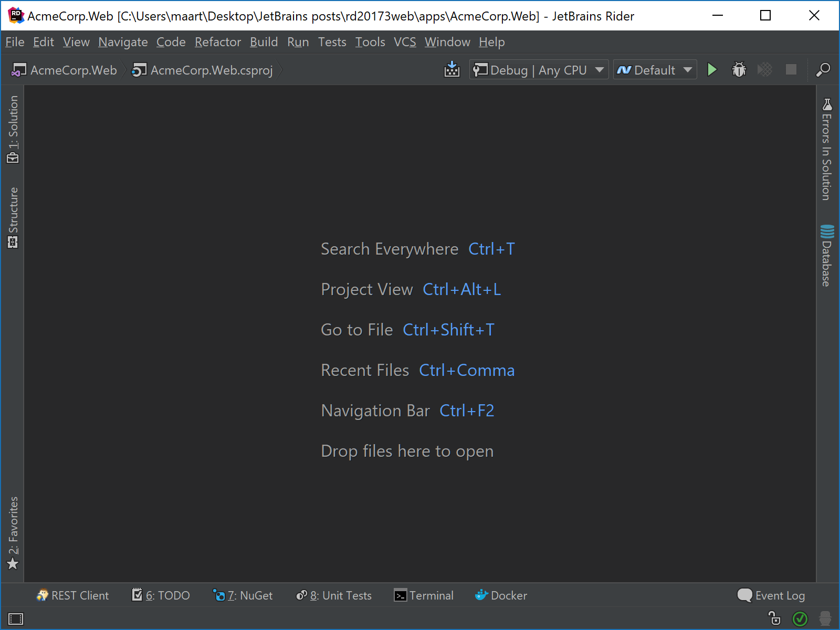Click the stop square icon in the toolbar
The image size is (840, 630).
coord(791,69)
